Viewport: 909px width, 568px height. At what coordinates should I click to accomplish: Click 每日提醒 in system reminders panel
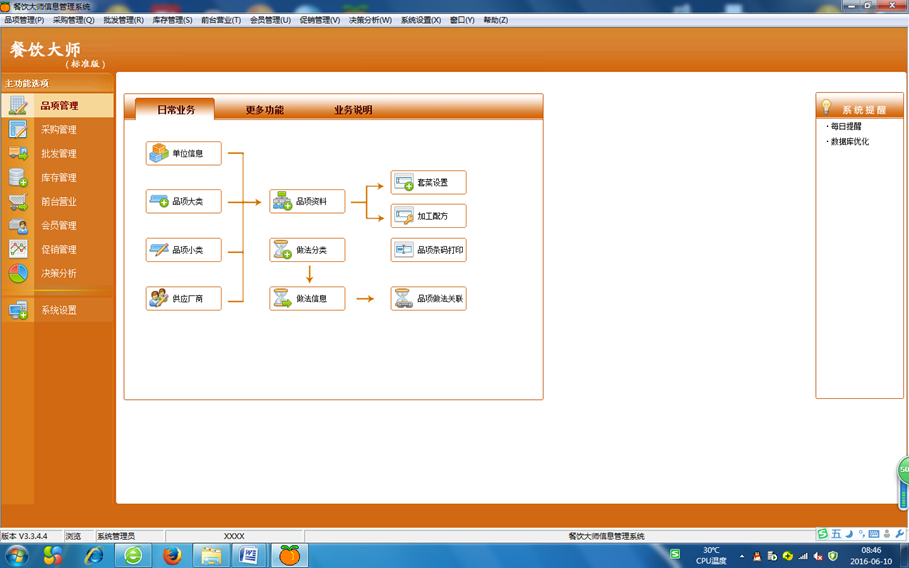846,127
